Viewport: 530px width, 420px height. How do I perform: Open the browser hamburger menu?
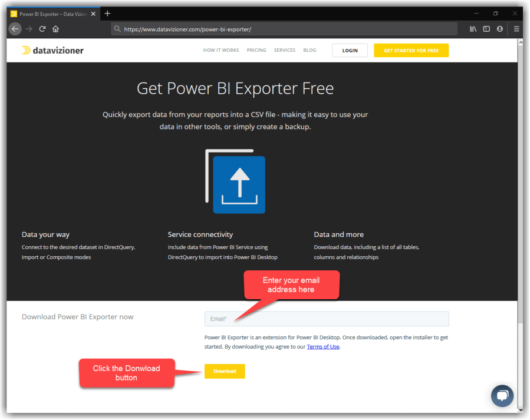(x=516, y=29)
